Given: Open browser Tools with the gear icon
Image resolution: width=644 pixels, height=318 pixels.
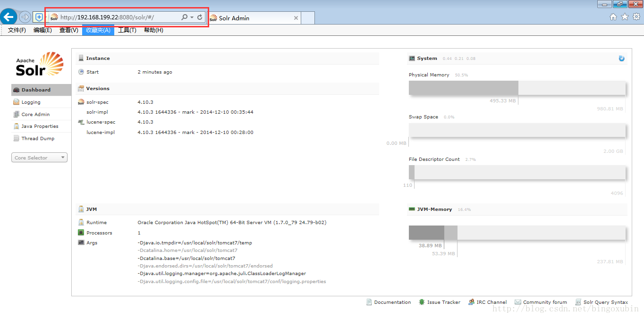Looking at the screenshot, I should (636, 17).
